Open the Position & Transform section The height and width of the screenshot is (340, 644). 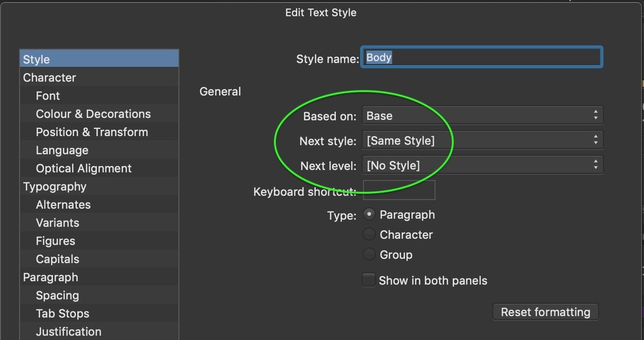tap(92, 132)
